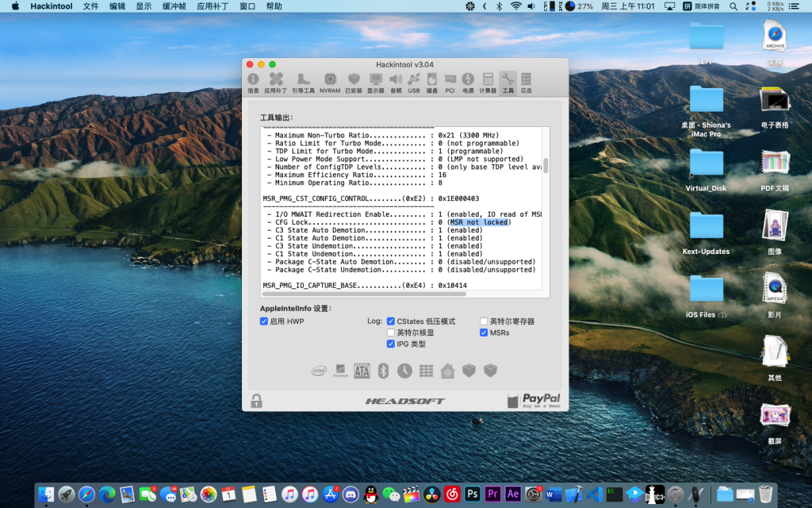This screenshot has width=812, height=508.
Task: Click the second shield kext icon
Action: point(490,371)
